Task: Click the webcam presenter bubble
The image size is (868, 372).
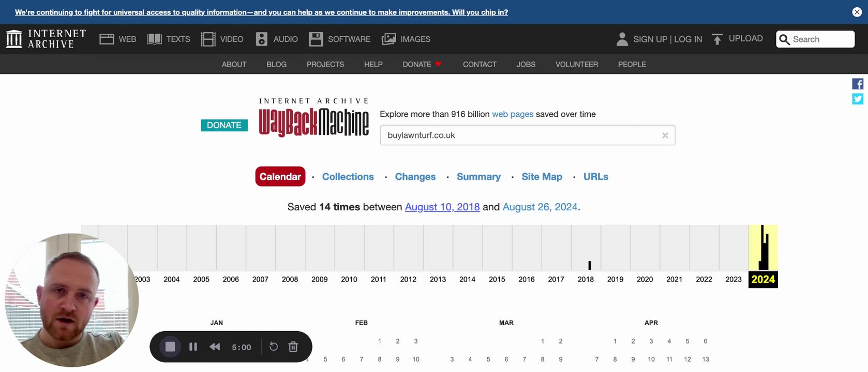Action: point(72,300)
